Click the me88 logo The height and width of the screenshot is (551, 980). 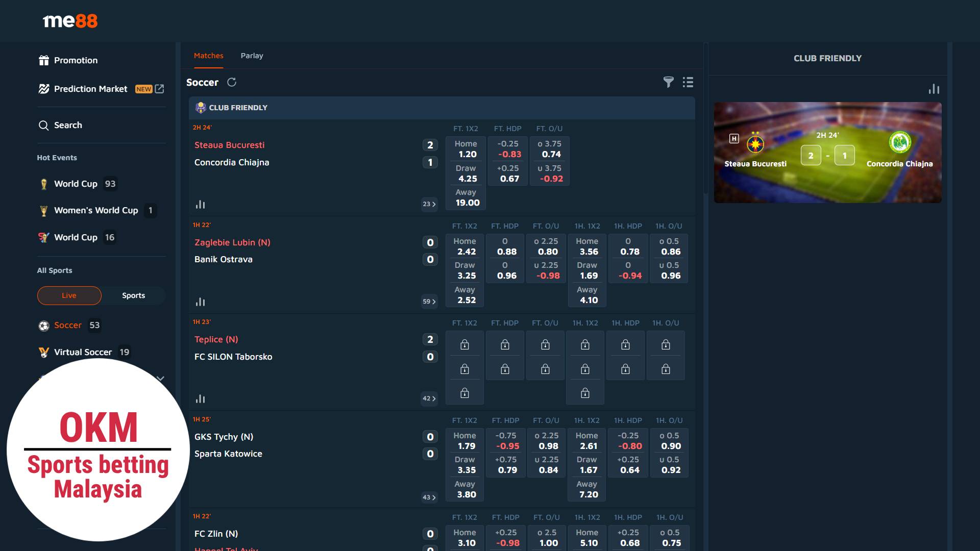[x=70, y=21]
